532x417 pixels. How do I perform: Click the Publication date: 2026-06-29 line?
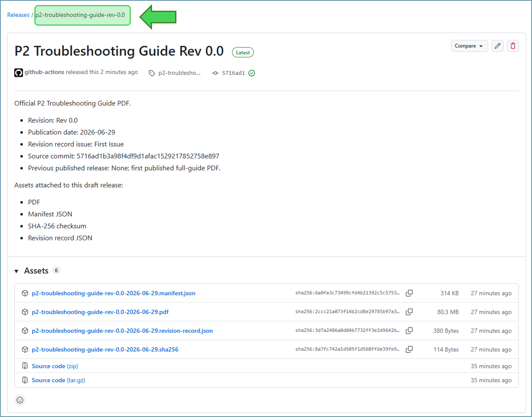point(71,132)
